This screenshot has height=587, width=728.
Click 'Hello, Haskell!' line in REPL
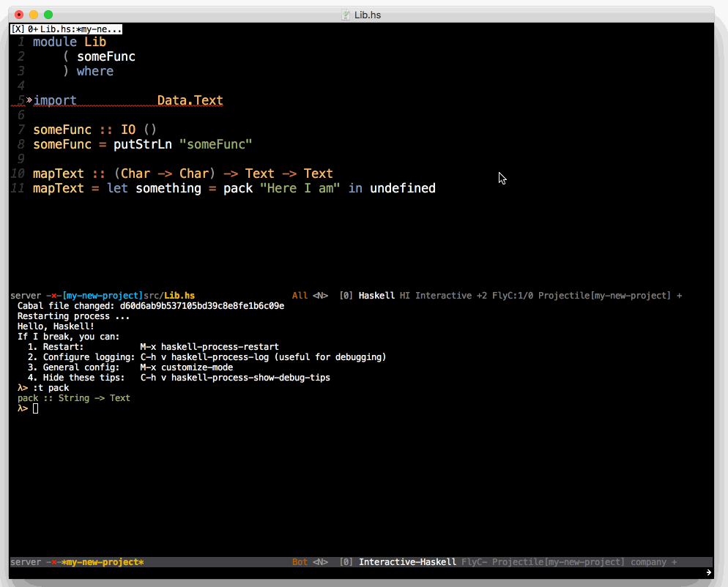pos(56,326)
